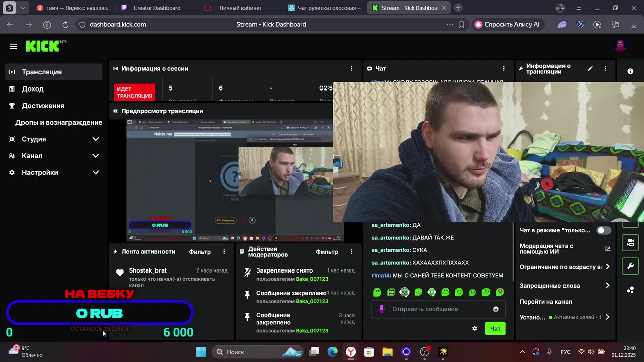Screen dimensions: 644x362
Task: Switch to the Creator Dashboard browser tab
Action: pyautogui.click(x=156, y=8)
